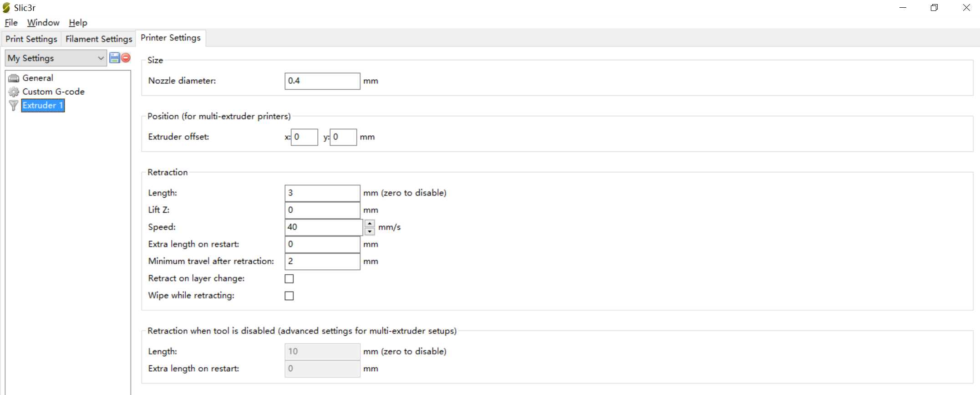
Task: Minimize the Slic3r window
Action: (x=903, y=8)
